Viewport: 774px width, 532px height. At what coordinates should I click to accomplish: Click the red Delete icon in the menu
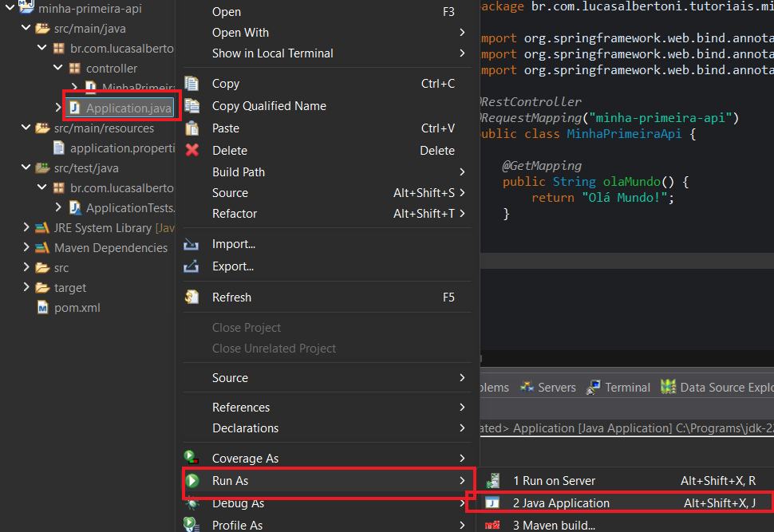192,150
